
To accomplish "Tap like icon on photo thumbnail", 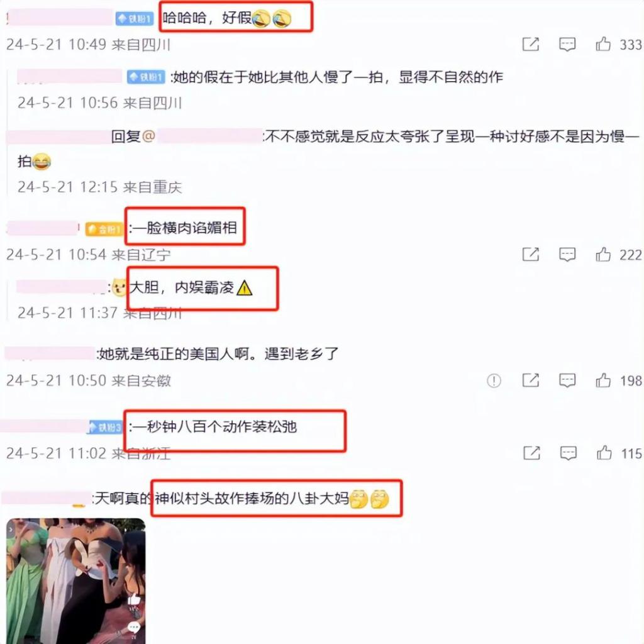I will [134, 599].
